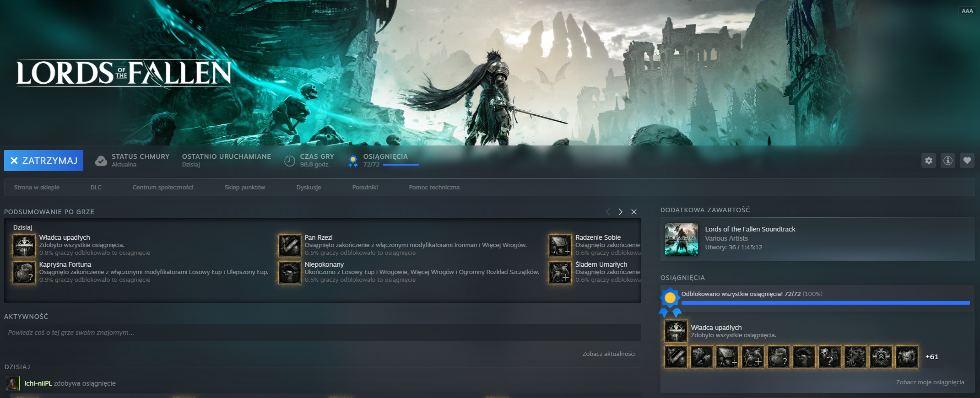Click Zobacz moje osiągnięcia link

click(x=930, y=382)
